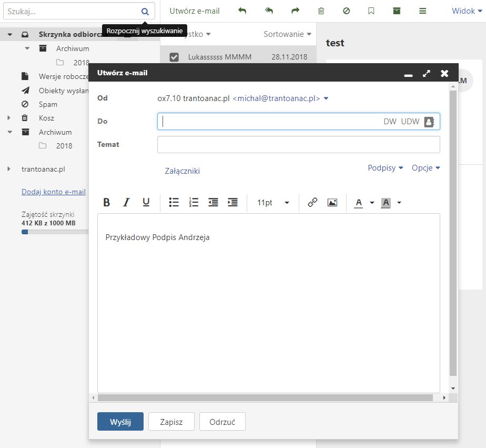Open Obiekty wysłane sent folder

pos(64,91)
